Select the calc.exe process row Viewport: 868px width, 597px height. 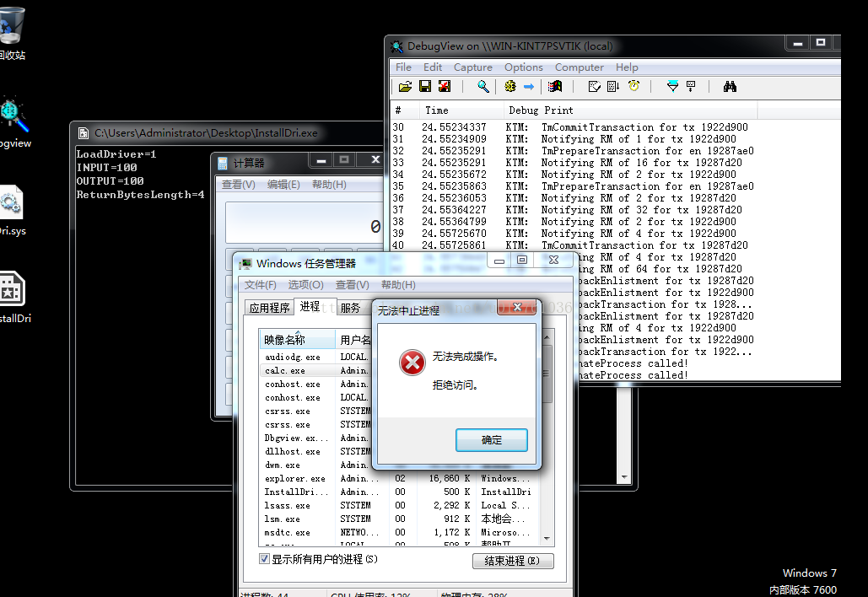(x=316, y=370)
